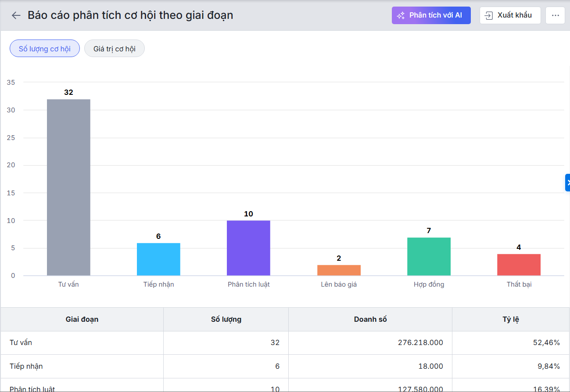Click the red Thất bại bar
Viewport: 570px width, 392px height.
point(519,265)
